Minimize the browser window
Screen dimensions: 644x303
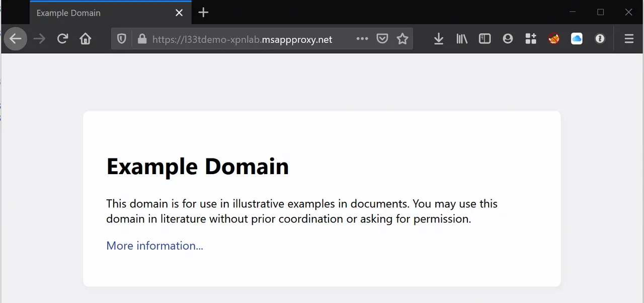click(x=573, y=12)
